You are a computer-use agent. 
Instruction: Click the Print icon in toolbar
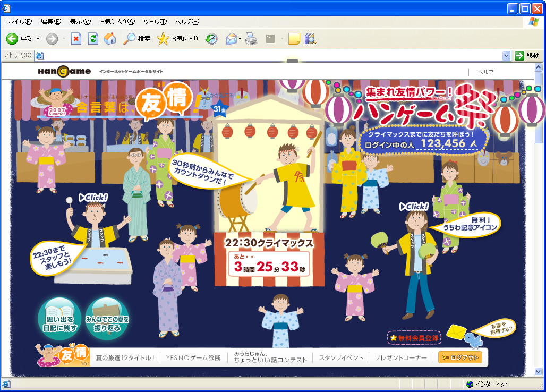pyautogui.click(x=252, y=39)
